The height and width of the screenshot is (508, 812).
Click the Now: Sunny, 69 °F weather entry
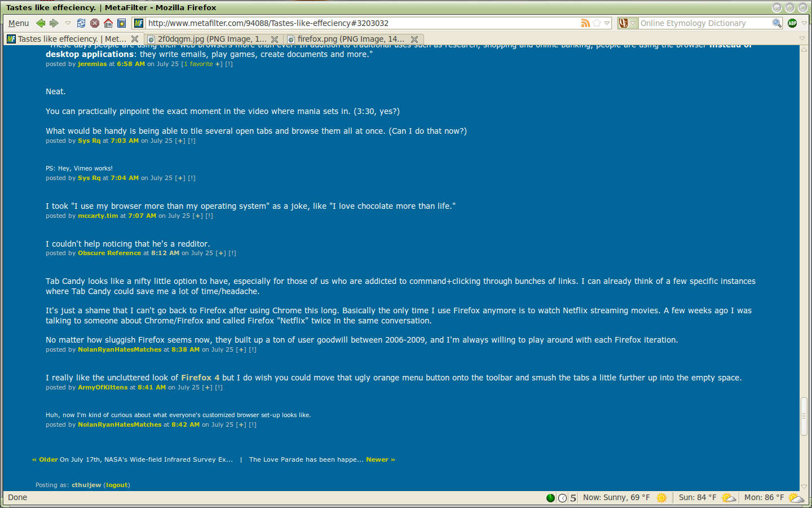click(625, 498)
